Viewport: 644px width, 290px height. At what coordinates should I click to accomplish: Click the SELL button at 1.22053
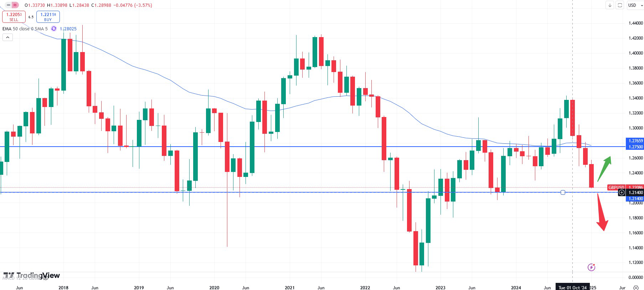pos(14,17)
